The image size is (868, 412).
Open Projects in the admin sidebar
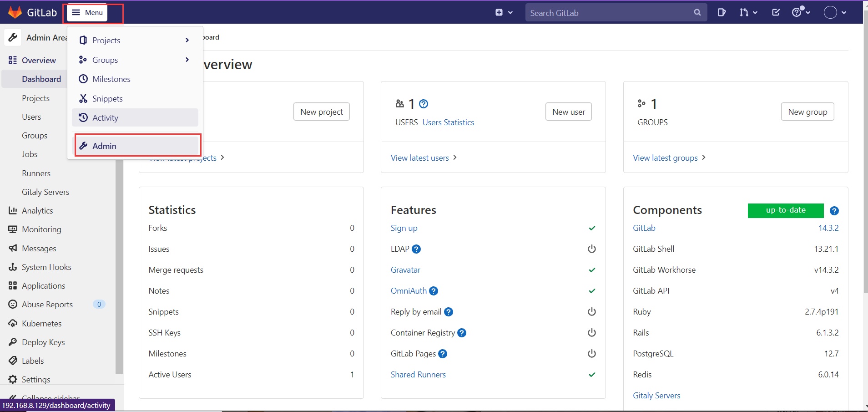click(35, 98)
